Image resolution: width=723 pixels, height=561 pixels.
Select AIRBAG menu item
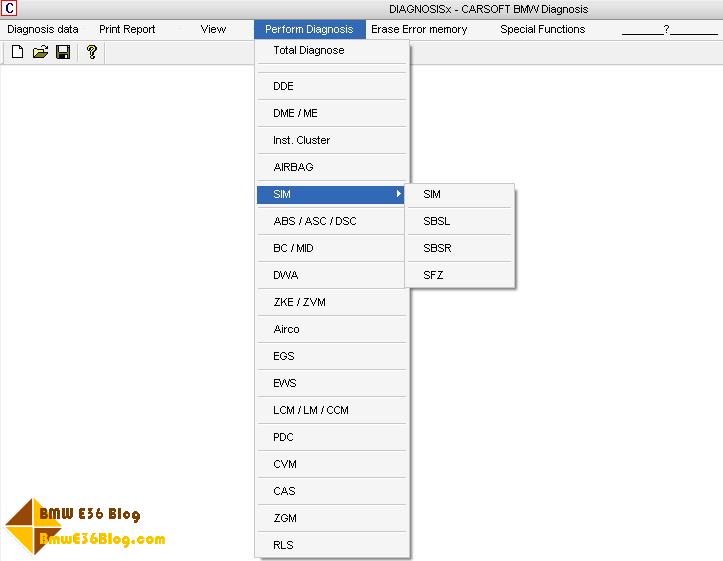pyautogui.click(x=331, y=167)
